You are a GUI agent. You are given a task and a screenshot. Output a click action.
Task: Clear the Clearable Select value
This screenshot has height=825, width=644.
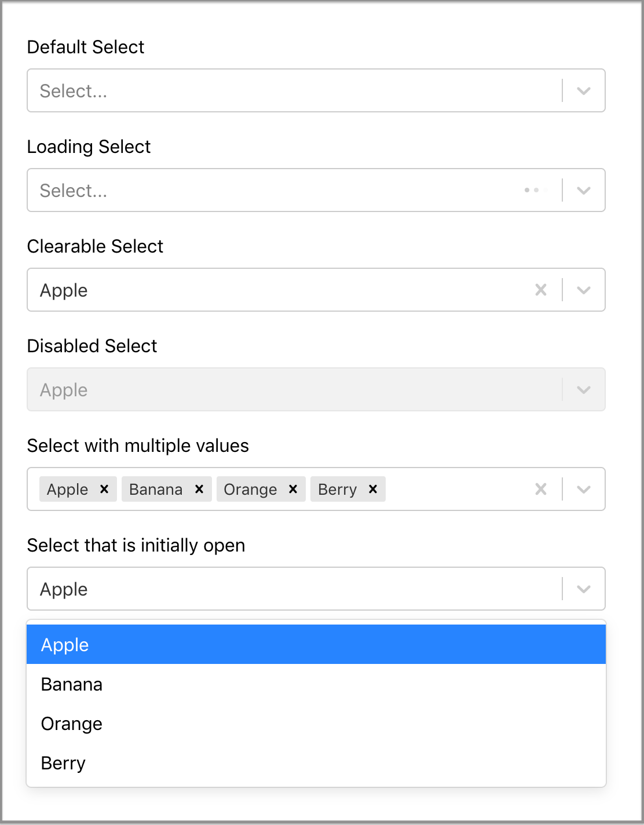click(x=540, y=290)
